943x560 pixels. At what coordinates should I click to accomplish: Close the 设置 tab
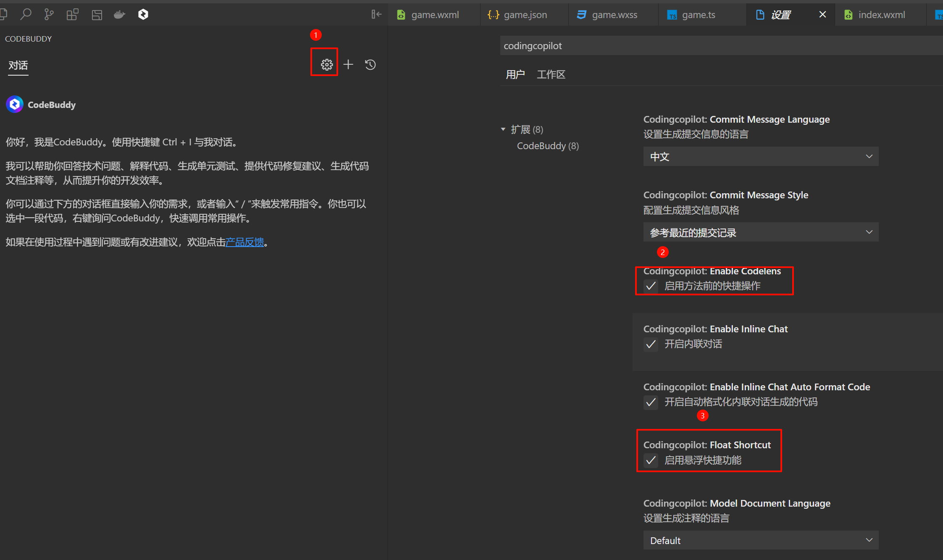(822, 15)
